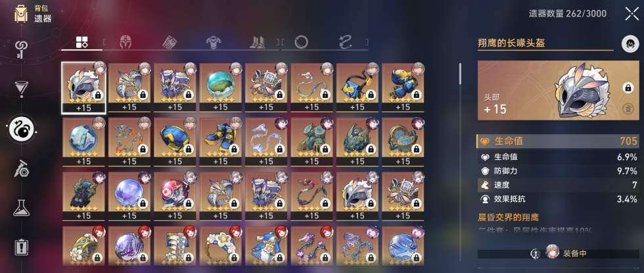This screenshot has width=644, height=273.
Task: Open the key items sidebar category
Action: click(x=21, y=50)
